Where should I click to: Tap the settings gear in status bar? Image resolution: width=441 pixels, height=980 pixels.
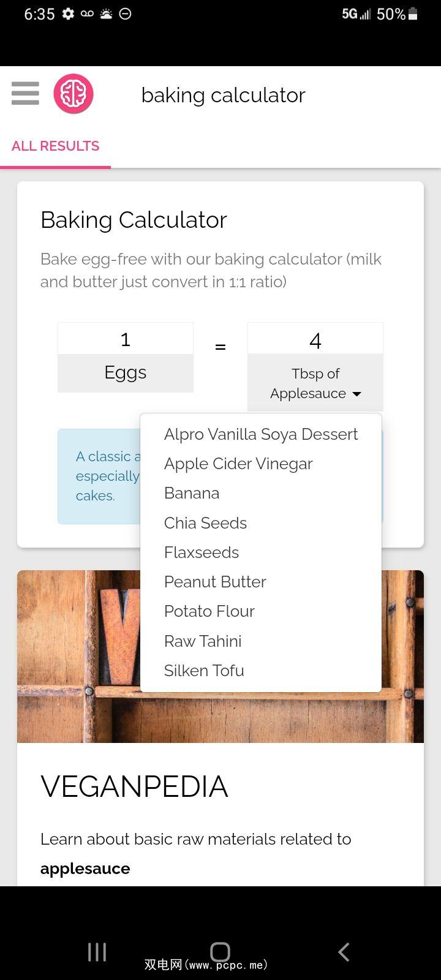[x=68, y=13]
